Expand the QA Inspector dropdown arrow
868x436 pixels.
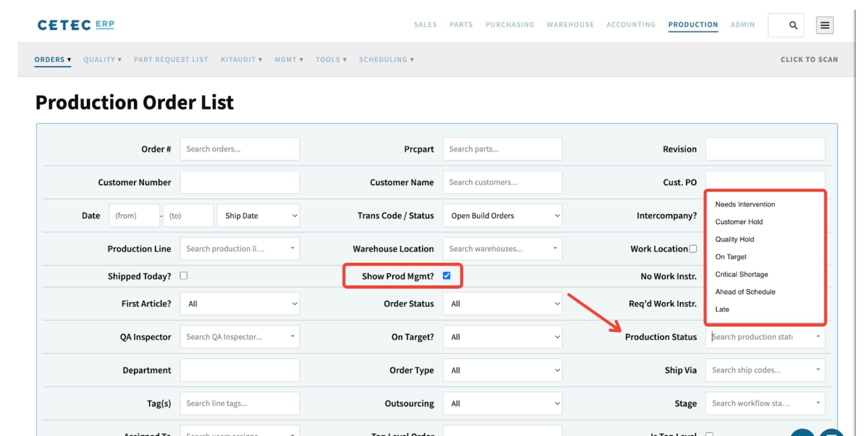point(292,336)
